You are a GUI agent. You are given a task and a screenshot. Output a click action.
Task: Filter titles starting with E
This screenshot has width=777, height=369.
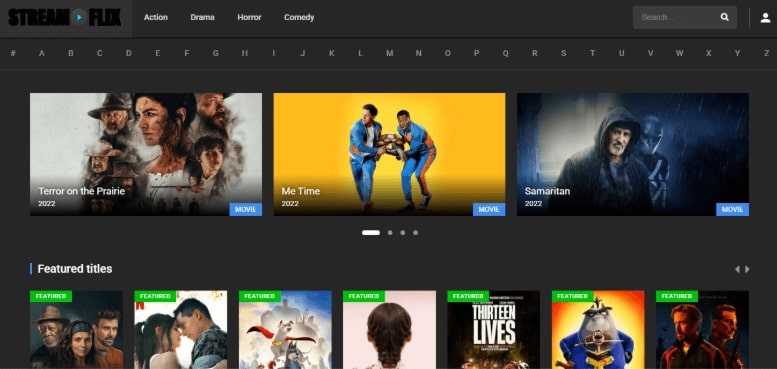click(x=158, y=53)
